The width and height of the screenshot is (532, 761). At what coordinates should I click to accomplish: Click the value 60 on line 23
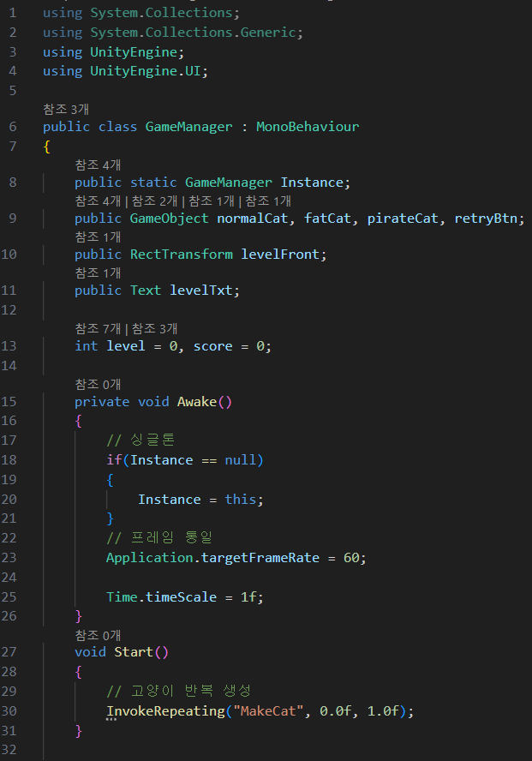coord(351,558)
